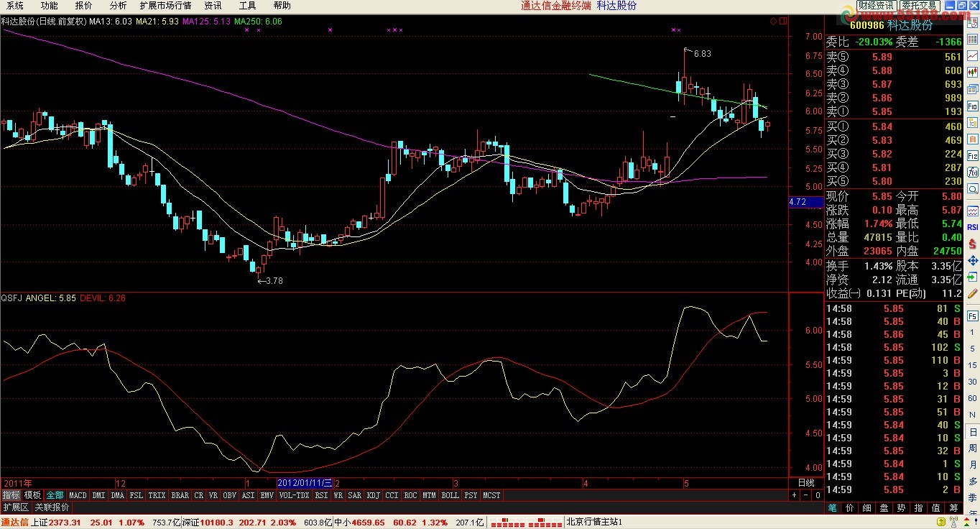The height and width of the screenshot is (529, 980).
Task: Click the F10 company info sidebar icon
Action: click(x=973, y=106)
